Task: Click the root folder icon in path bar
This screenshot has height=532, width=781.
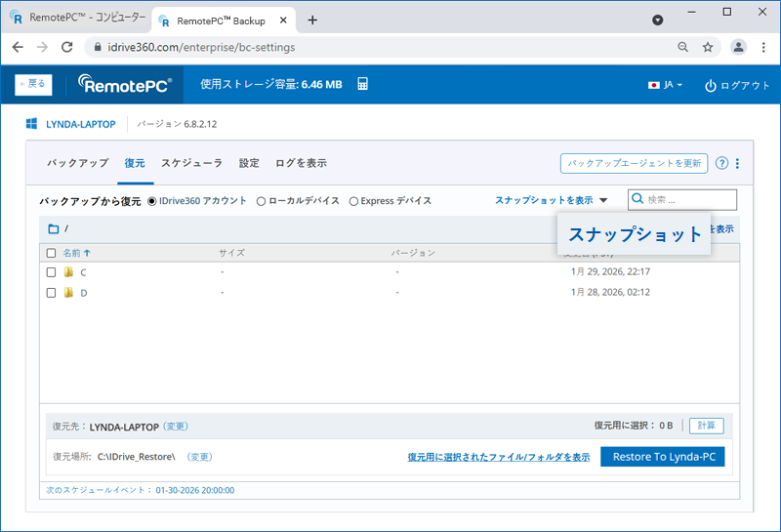Action: tap(54, 228)
